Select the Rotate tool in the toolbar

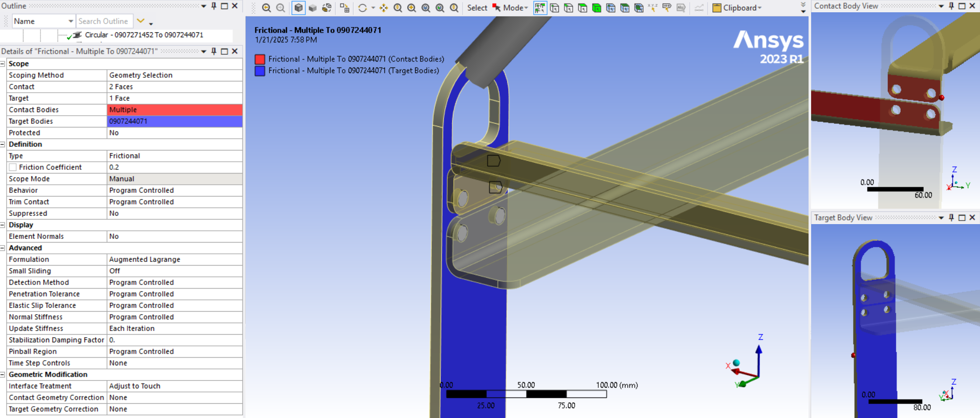click(362, 8)
